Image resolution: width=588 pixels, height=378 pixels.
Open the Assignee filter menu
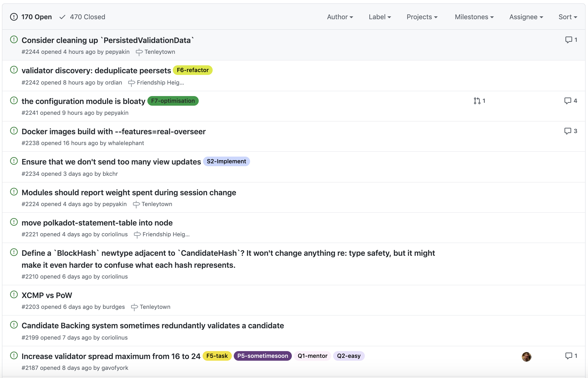tap(526, 17)
